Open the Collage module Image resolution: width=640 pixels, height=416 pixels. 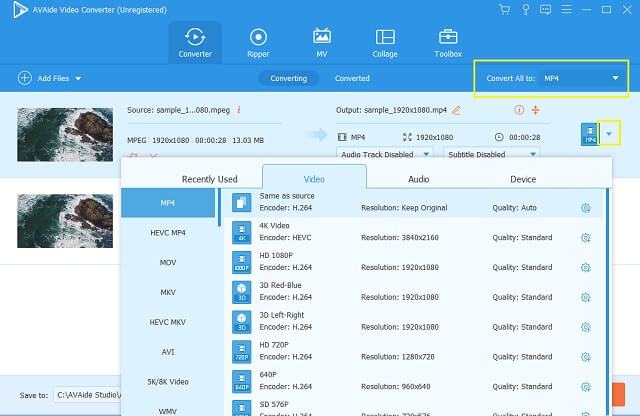point(385,42)
